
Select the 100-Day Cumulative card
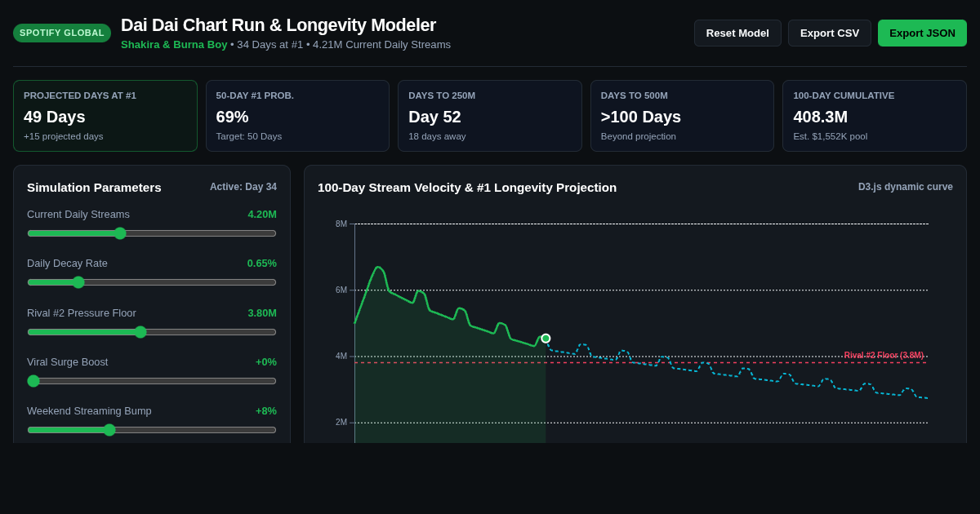875,116
